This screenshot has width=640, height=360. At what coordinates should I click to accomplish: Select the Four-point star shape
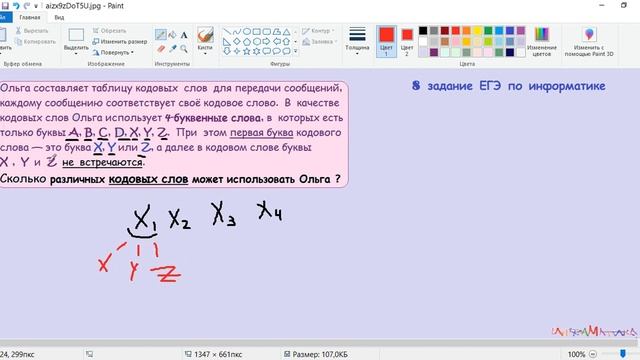click(x=237, y=51)
